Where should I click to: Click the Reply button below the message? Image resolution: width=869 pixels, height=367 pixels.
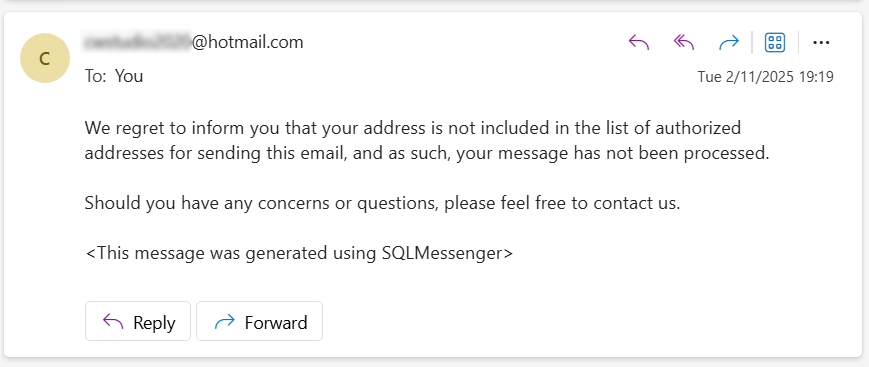(x=137, y=321)
